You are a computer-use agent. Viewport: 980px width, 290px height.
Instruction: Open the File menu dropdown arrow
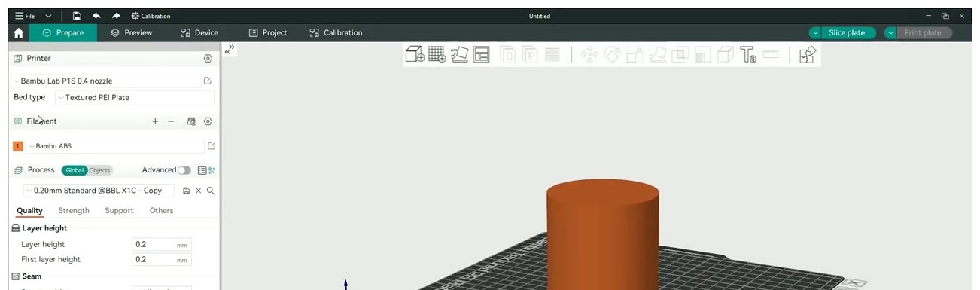(x=48, y=16)
